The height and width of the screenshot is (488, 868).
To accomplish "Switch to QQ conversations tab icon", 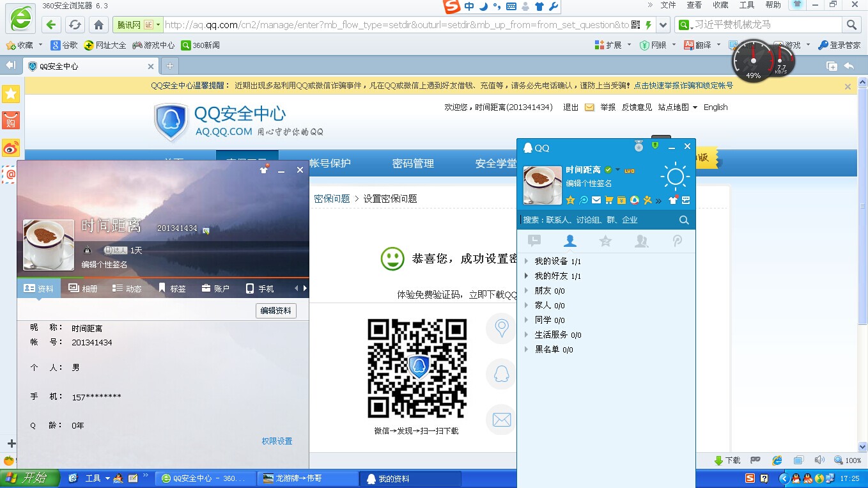I will coord(534,240).
